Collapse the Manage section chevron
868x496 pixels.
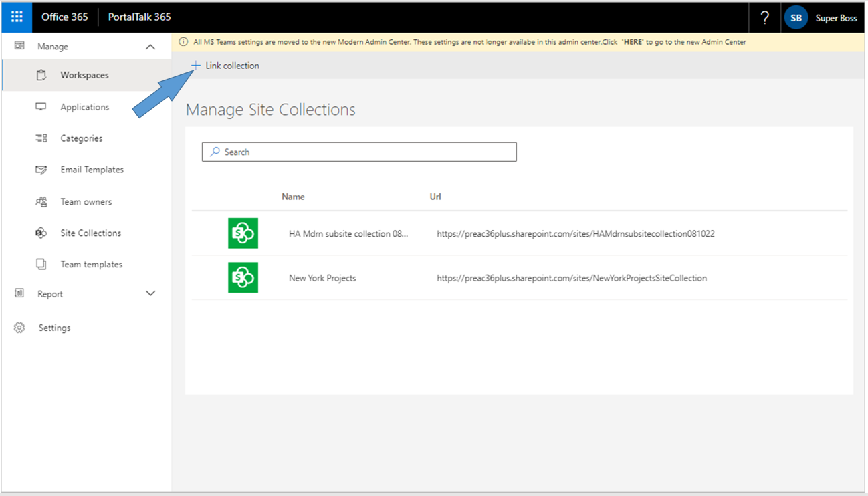tap(150, 47)
